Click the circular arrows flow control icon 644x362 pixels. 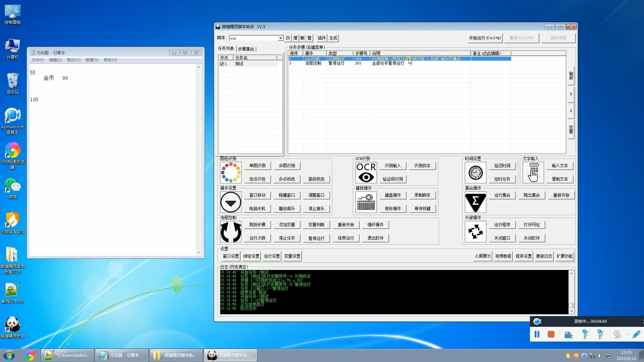tap(231, 232)
